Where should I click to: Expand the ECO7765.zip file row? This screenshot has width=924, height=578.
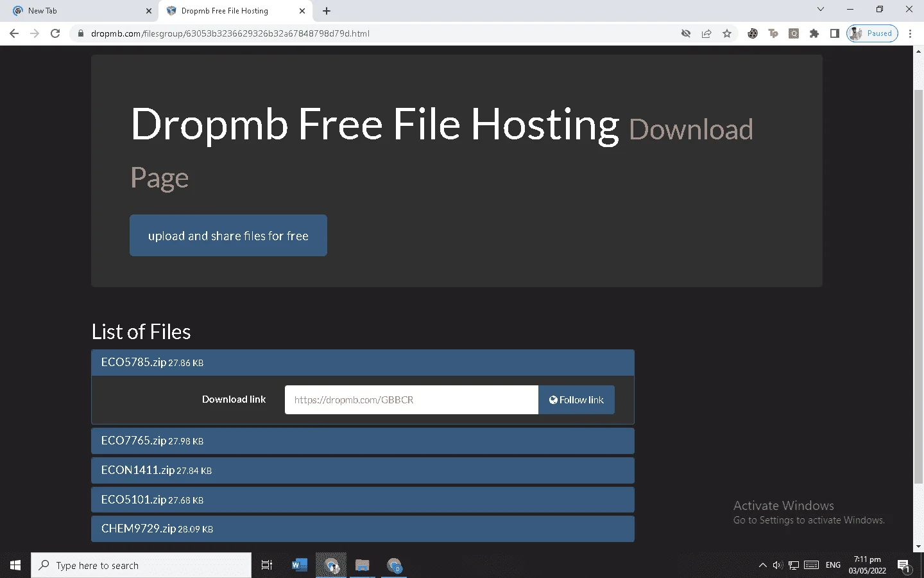(x=363, y=441)
